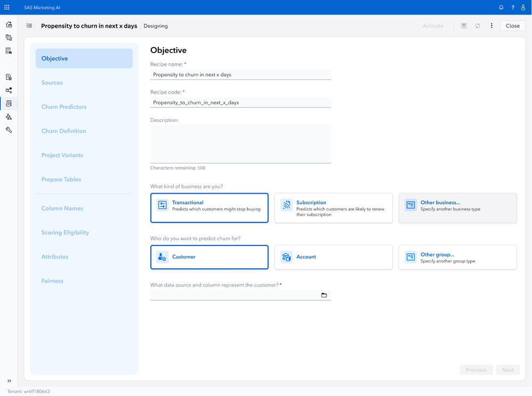Open the application switcher grid icon

(x=7, y=7)
